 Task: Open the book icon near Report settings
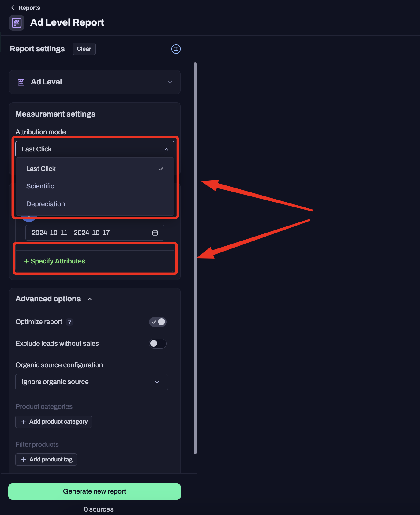[176, 49]
